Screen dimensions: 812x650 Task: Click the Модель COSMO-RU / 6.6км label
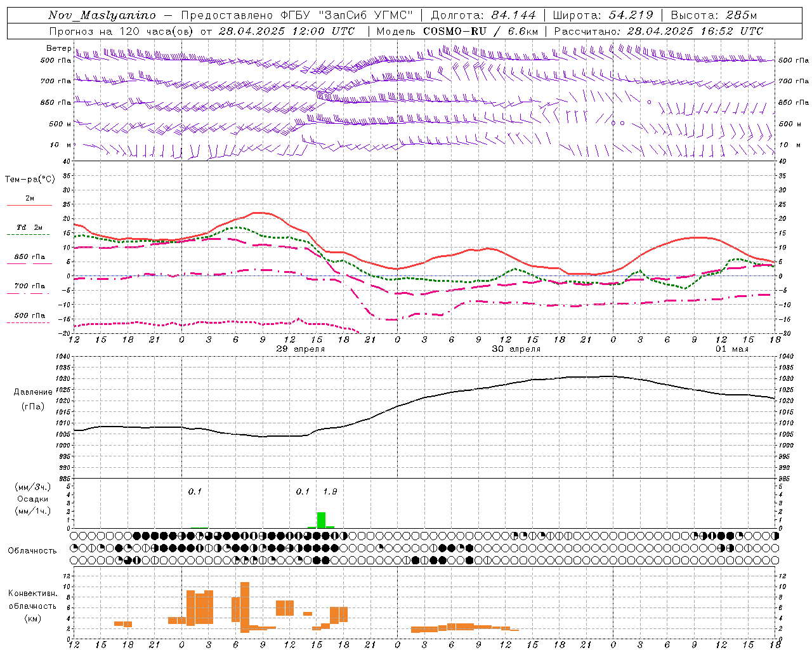click(x=457, y=31)
